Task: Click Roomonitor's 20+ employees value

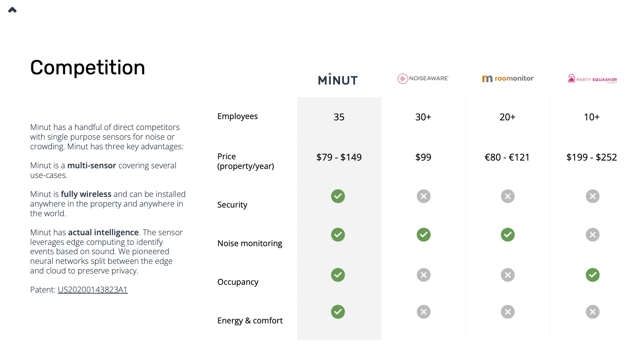Action: (507, 117)
